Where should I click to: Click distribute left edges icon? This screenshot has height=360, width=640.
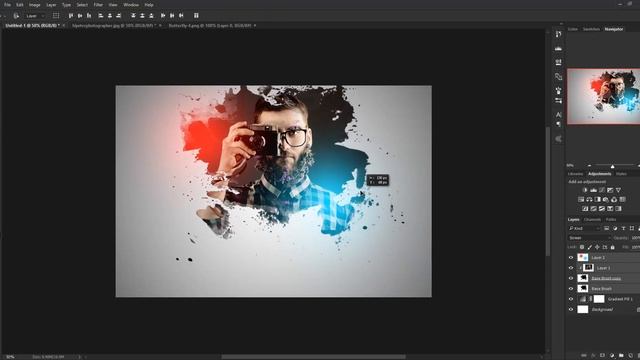163,16
